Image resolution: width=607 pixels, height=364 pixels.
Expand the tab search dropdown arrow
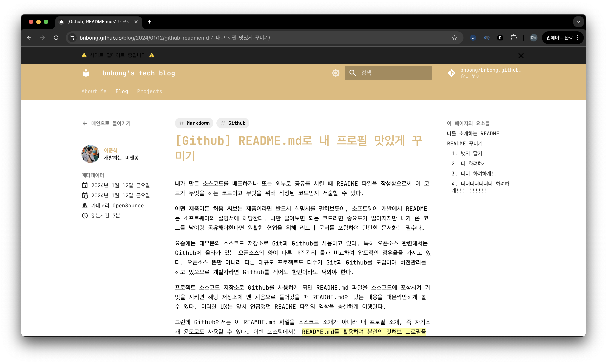coord(579,22)
